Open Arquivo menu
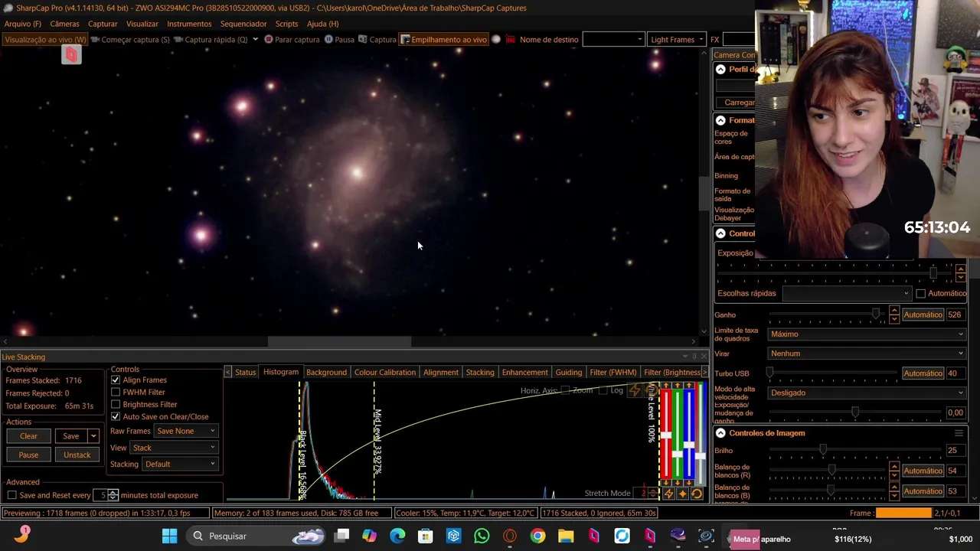980x551 pixels. 22,24
